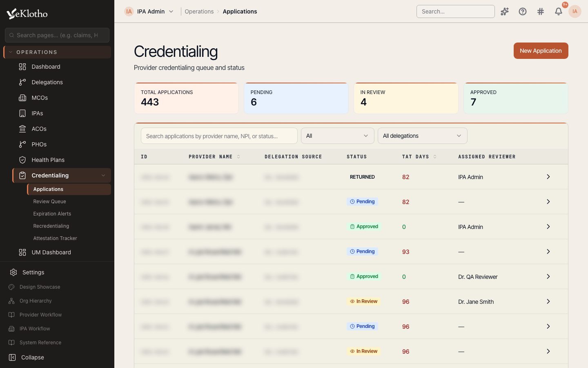Click the Collapse sidebar icon
The image size is (588, 368).
pyautogui.click(x=12, y=357)
